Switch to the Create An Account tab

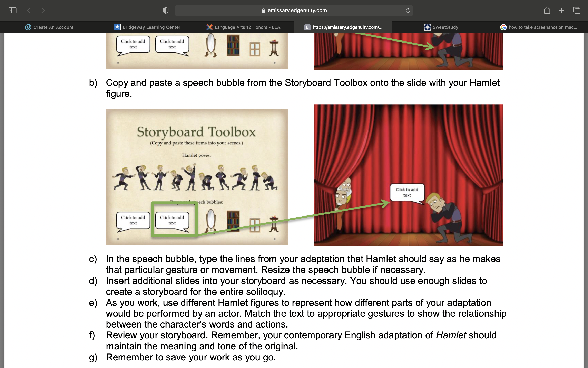point(49,27)
